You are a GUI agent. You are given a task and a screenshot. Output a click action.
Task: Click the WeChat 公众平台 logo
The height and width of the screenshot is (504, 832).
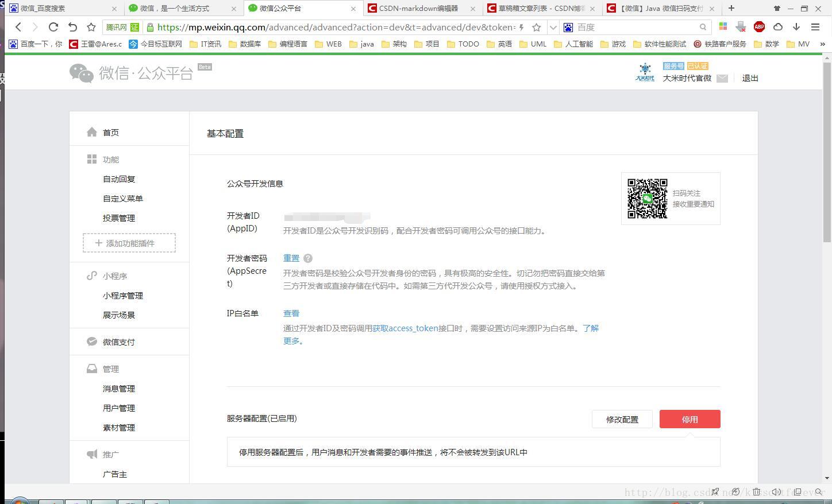tap(131, 73)
